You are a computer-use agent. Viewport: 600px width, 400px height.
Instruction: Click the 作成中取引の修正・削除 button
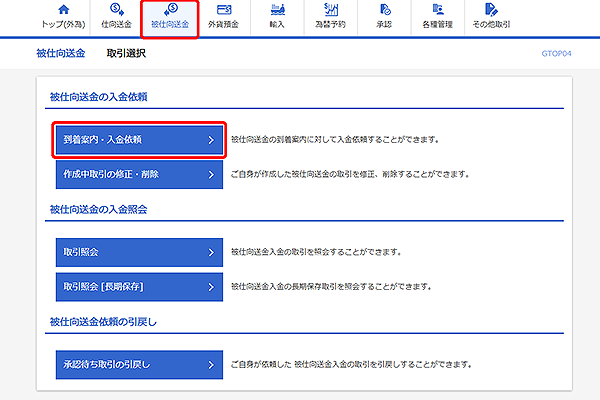click(139, 175)
